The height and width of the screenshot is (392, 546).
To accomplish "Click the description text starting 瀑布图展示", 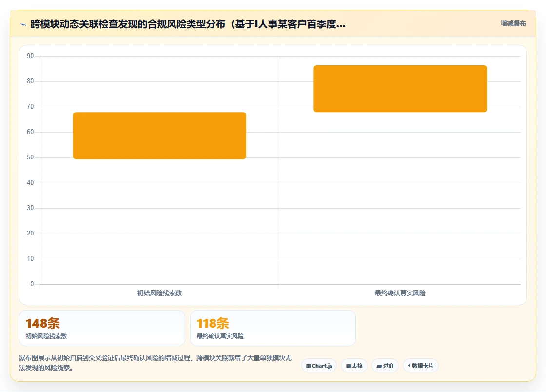I will (x=156, y=363).
